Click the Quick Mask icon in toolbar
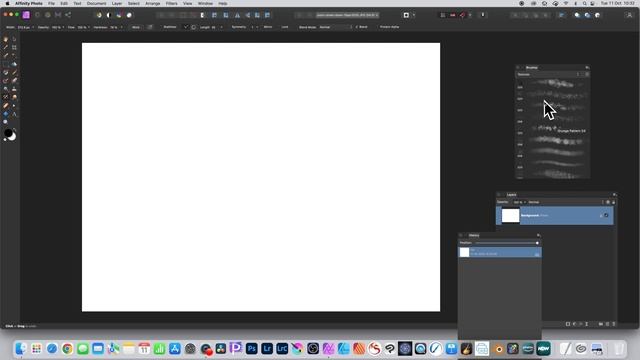 tap(406, 15)
